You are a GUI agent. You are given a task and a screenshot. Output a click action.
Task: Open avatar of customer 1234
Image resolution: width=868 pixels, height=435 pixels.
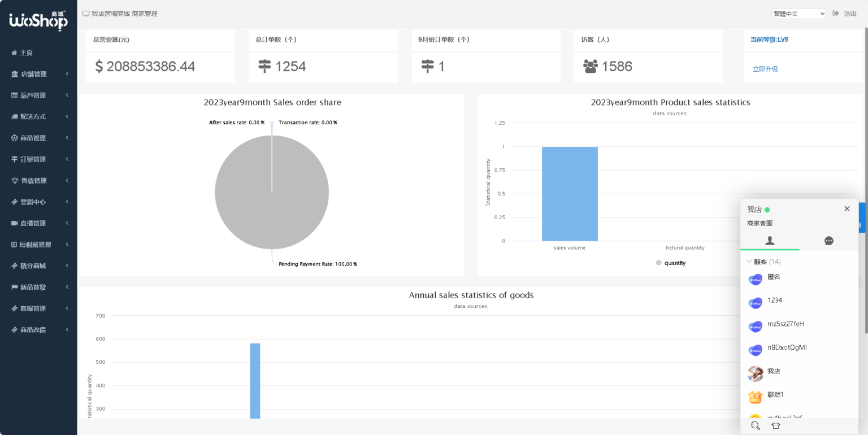coord(756,303)
